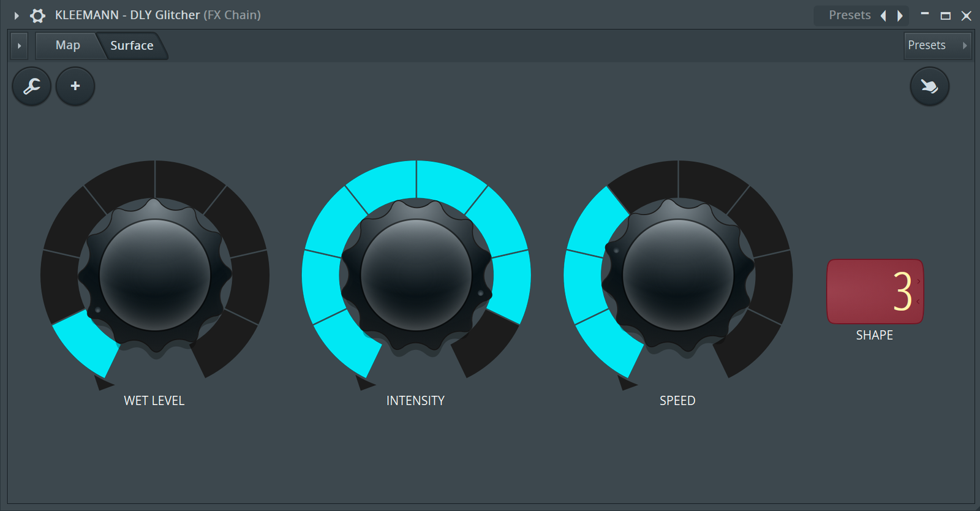Click the SPEED knob
980x511 pixels.
point(678,275)
